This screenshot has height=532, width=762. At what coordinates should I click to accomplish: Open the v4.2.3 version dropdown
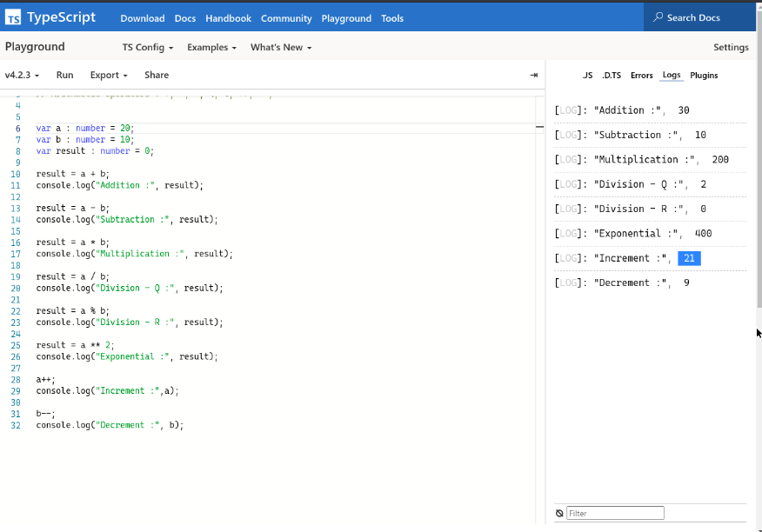tap(22, 75)
